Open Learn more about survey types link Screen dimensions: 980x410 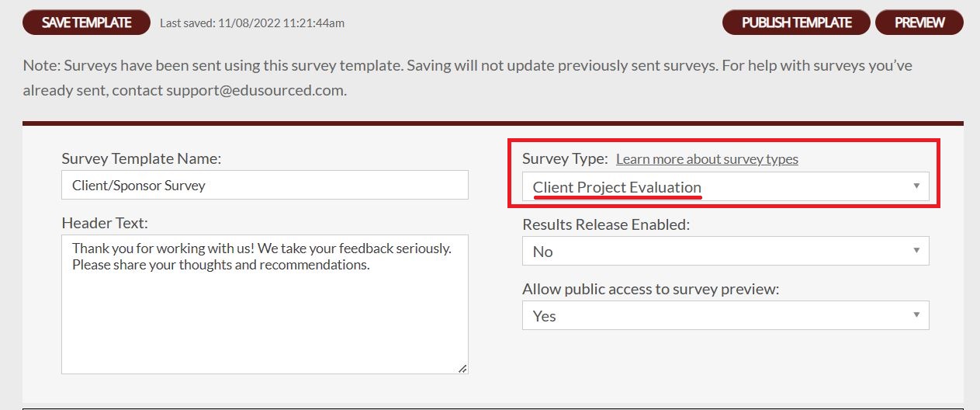707,159
